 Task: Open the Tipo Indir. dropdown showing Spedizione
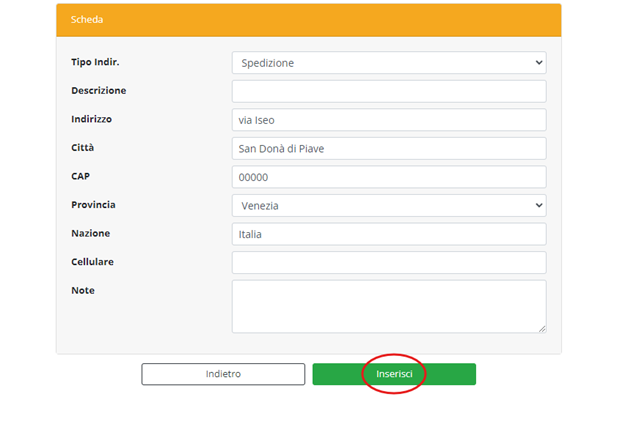point(388,63)
